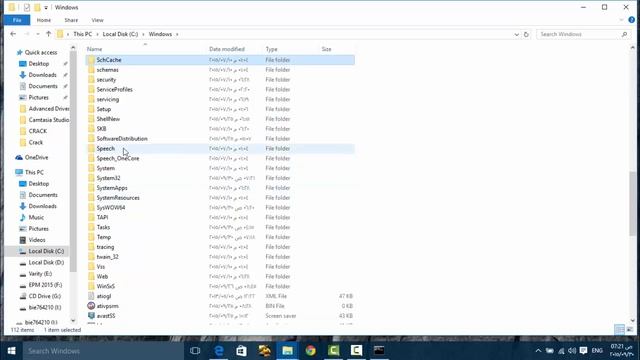
Task: Sort by the Size column header
Action: [327, 49]
